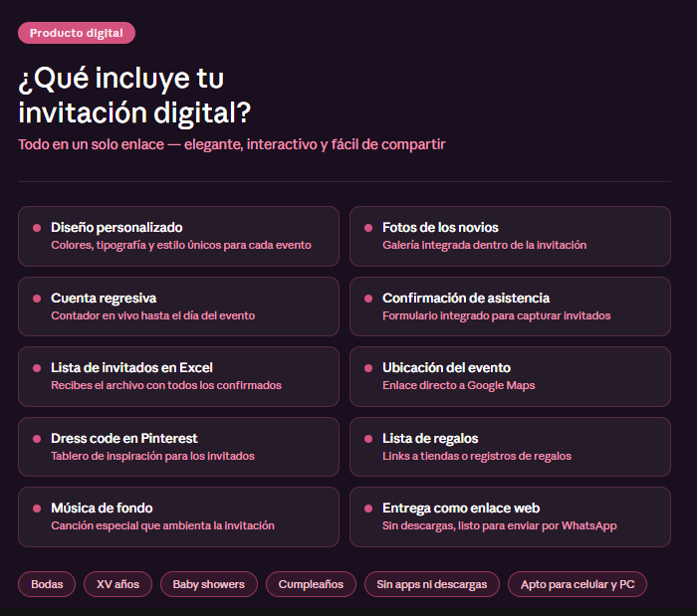Click the dot icon next to Ubicación del evento
The image size is (697, 616).
[368, 368]
